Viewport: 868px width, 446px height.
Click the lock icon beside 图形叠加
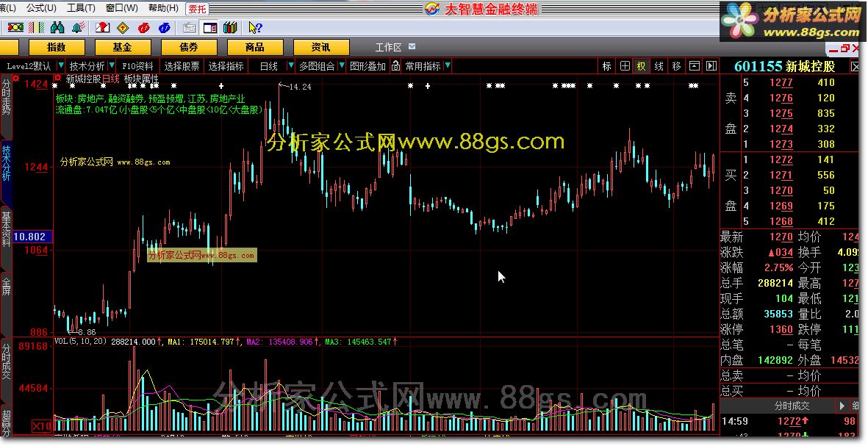point(395,66)
